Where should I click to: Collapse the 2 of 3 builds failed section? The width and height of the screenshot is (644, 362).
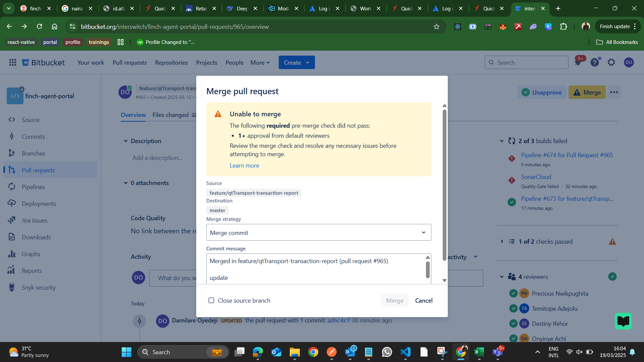(x=502, y=141)
